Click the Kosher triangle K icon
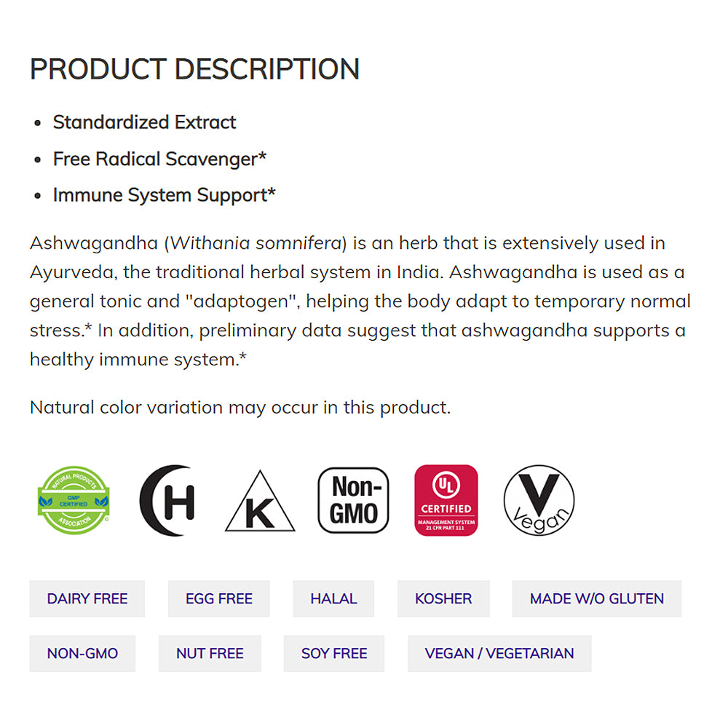Image resolution: width=728 pixels, height=728 pixels. (260, 502)
